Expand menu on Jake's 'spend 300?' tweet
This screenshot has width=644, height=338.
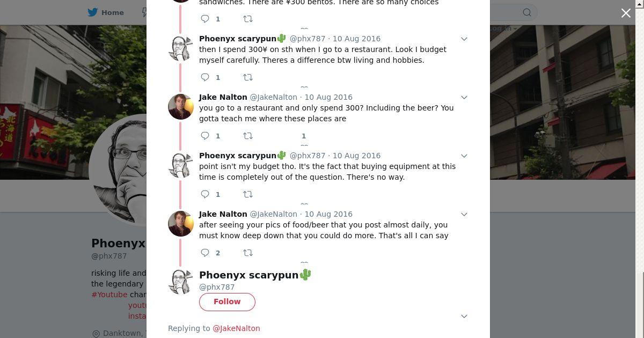point(464,98)
